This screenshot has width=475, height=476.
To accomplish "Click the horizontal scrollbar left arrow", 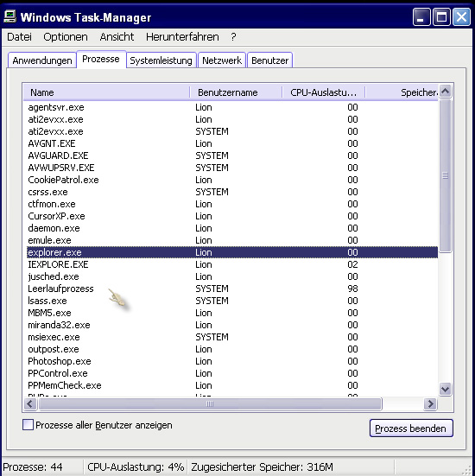I will (x=30, y=403).
